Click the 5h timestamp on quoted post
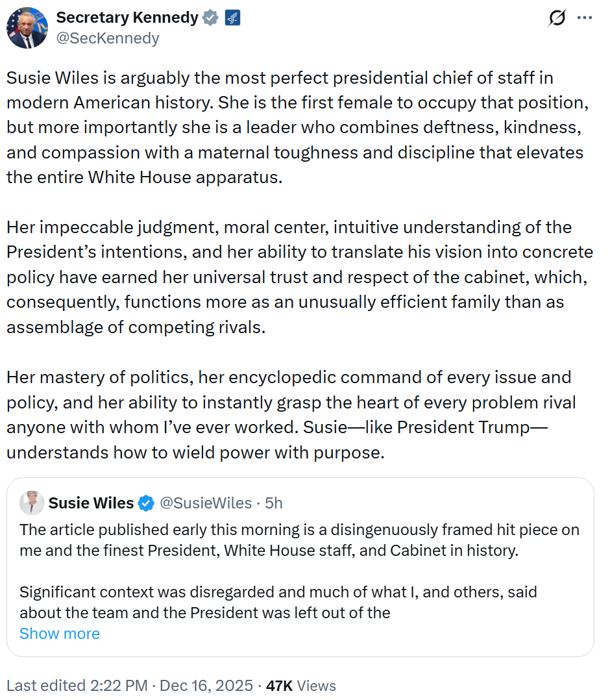The height and width of the screenshot is (700, 610). click(273, 503)
